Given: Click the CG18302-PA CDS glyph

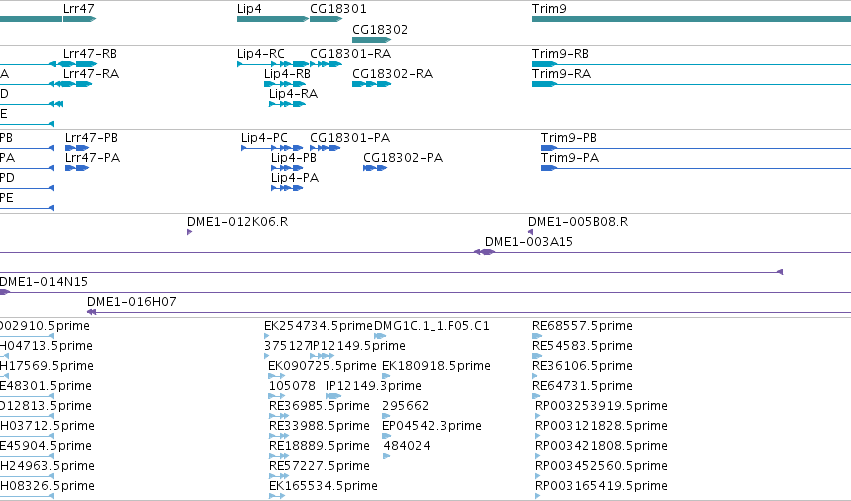Looking at the screenshot, I should point(375,168).
